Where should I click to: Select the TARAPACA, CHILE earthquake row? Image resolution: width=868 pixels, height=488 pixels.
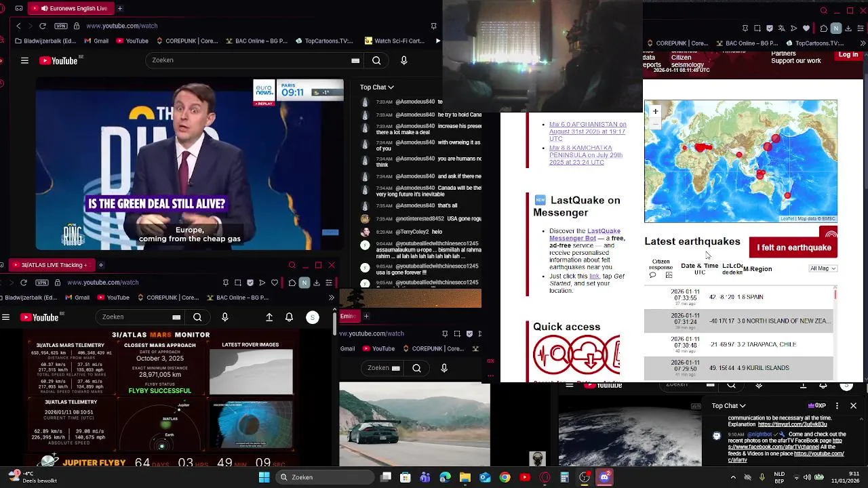coord(738,344)
